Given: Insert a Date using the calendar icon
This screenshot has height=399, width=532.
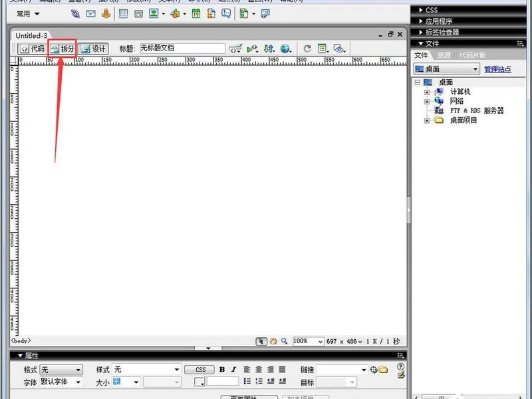Looking at the screenshot, I should [196, 13].
